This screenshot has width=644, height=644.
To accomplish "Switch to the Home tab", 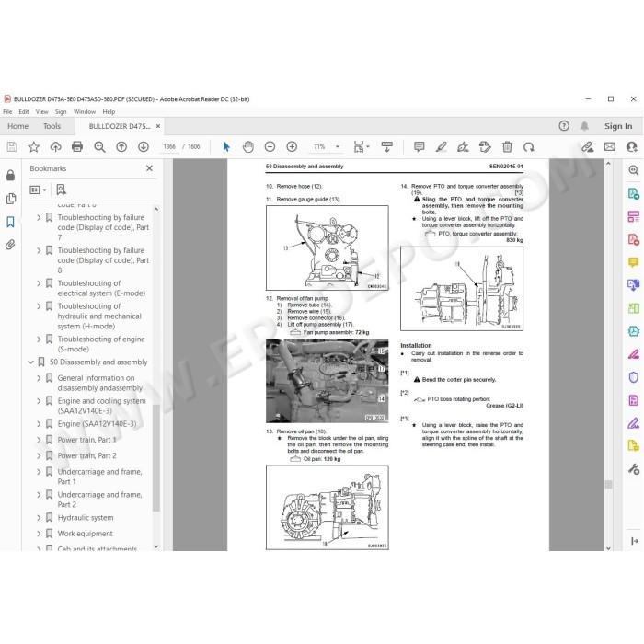I will click(x=18, y=126).
